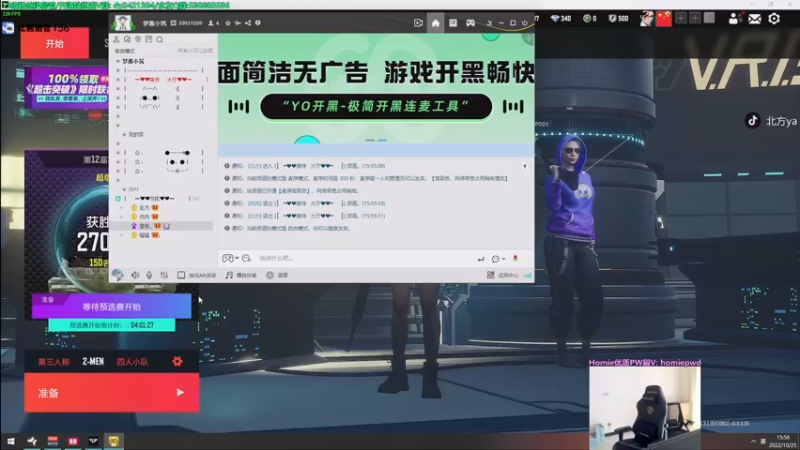Open the location pin icon in sidebar
800x450 pixels.
pos(138,39)
